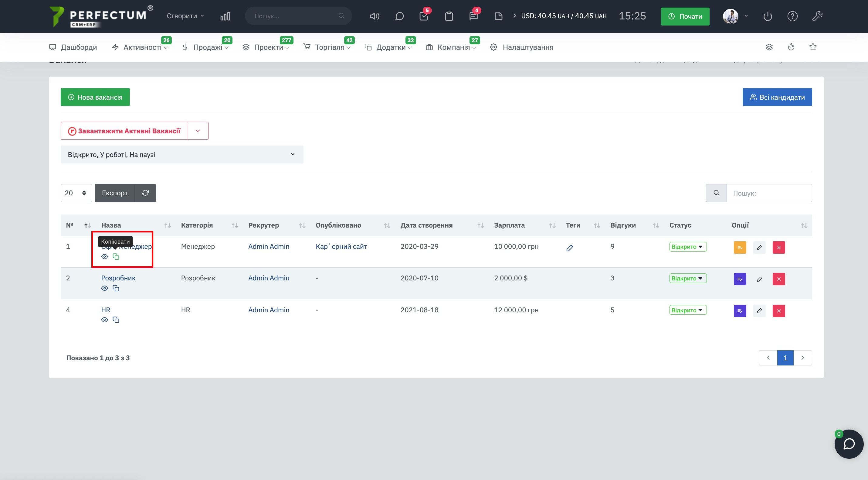The width and height of the screenshot is (868, 480).
Task: Delete the Офіс менеджер vacancy
Action: pyautogui.click(x=779, y=247)
